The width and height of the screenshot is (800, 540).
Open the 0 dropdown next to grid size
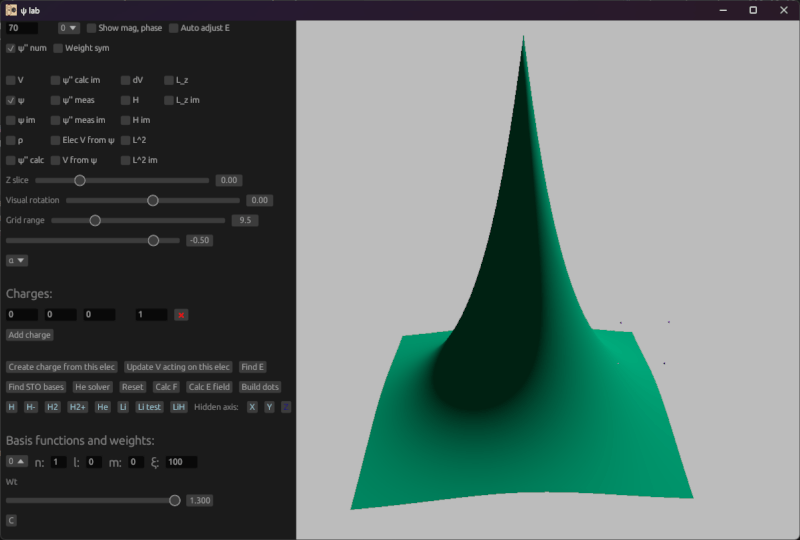point(68,28)
